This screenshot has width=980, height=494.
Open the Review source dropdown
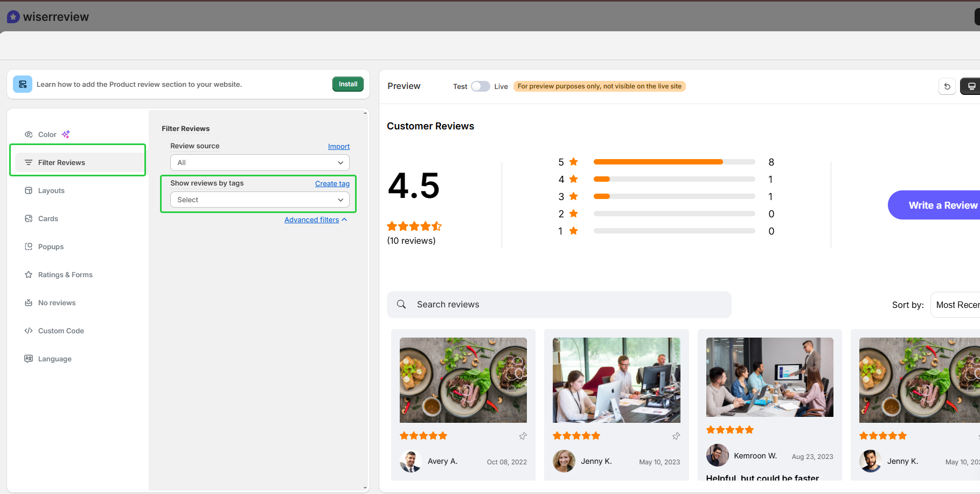pos(260,163)
